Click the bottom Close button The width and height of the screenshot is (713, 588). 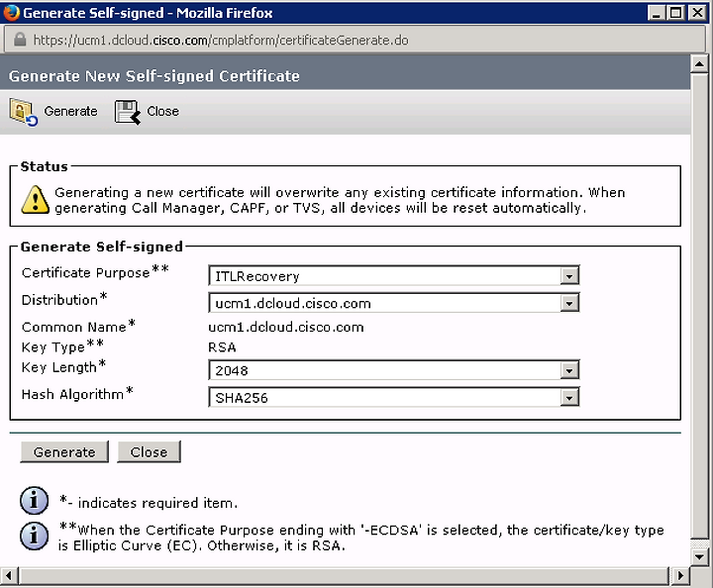point(149,451)
